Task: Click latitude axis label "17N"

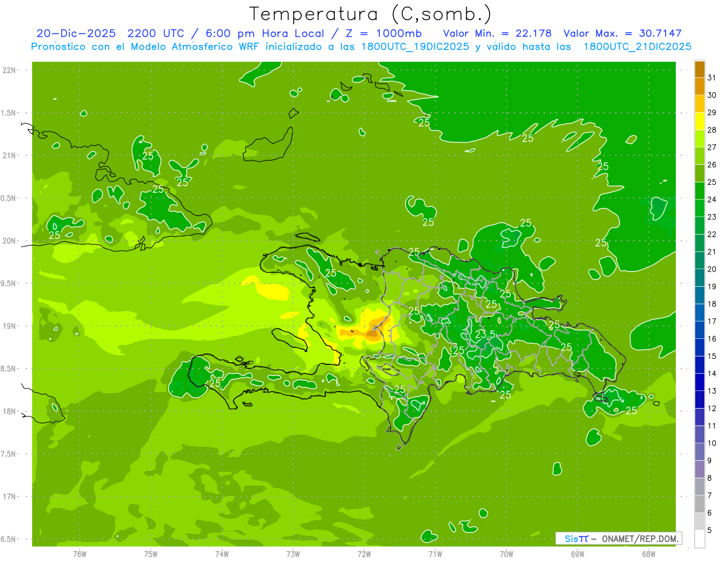Action: (x=10, y=497)
